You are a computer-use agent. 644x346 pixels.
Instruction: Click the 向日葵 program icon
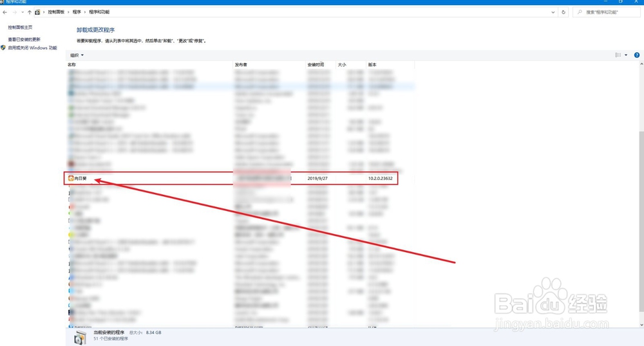[71, 178]
